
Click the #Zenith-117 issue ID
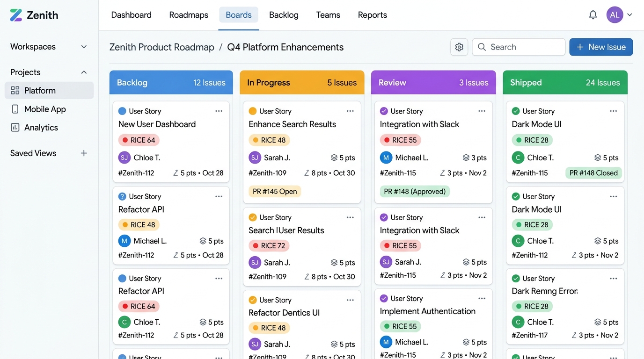click(x=530, y=335)
